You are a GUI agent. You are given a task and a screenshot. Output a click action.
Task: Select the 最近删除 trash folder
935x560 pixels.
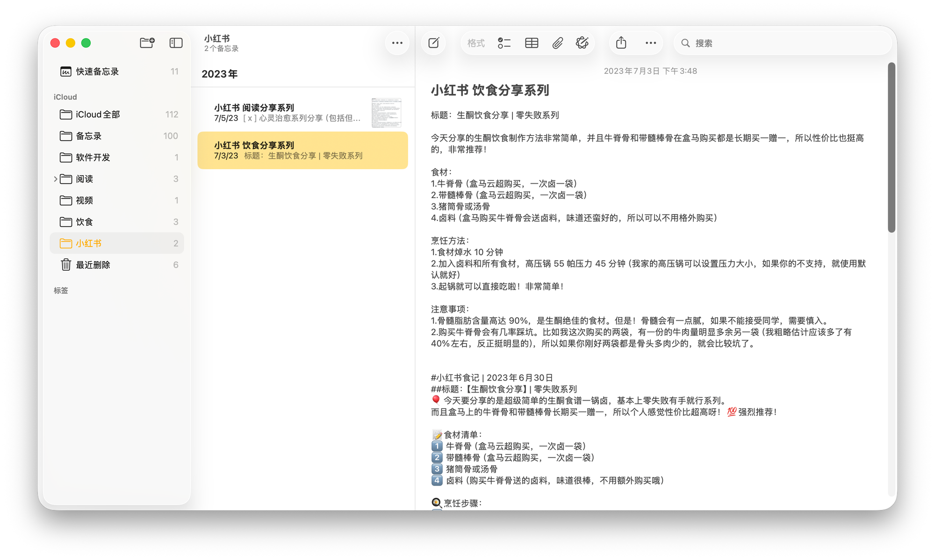coord(93,265)
